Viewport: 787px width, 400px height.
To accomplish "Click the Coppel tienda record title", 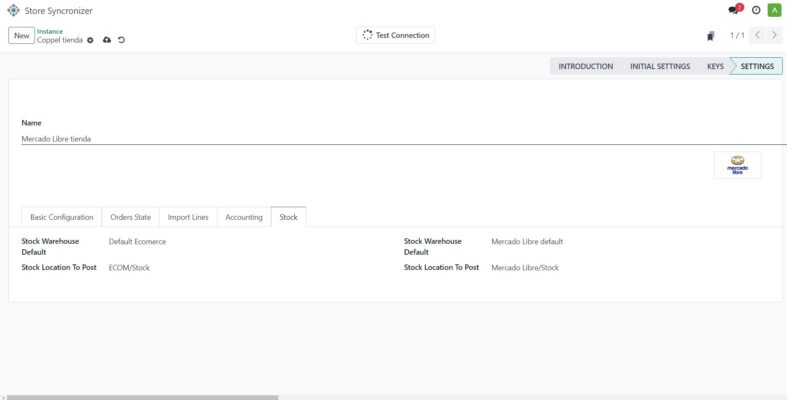I will [x=60, y=40].
